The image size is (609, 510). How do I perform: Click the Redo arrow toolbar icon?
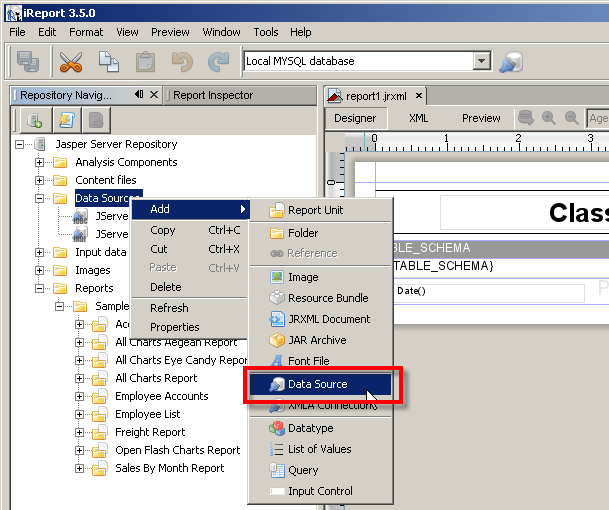tap(219, 62)
